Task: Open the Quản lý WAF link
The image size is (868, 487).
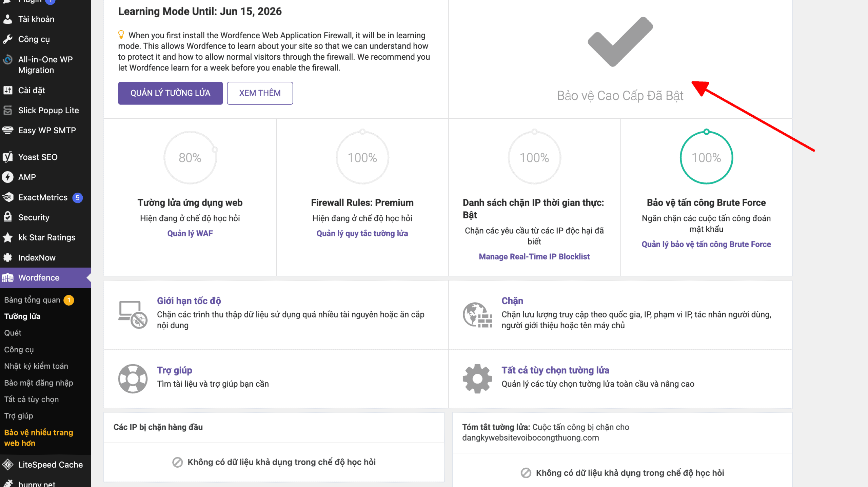Action: coord(190,233)
